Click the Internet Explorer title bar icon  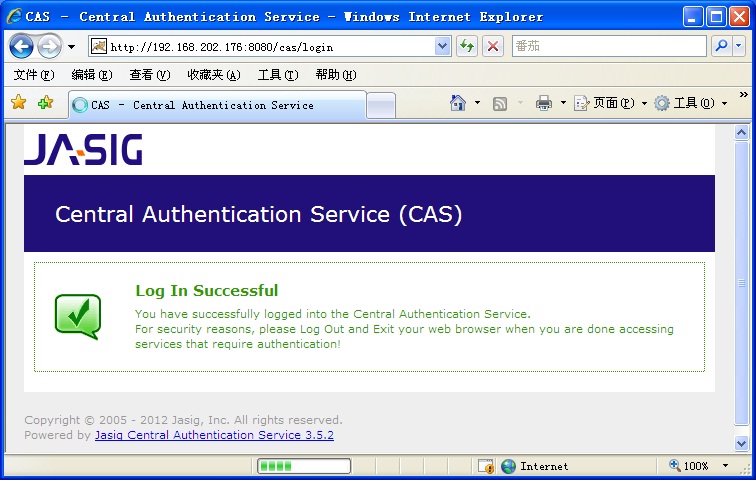click(x=14, y=16)
